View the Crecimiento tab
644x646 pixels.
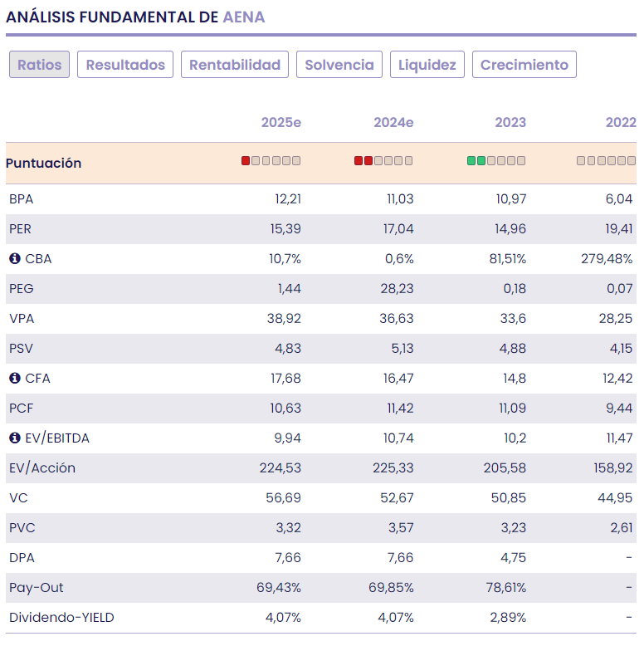coord(524,65)
